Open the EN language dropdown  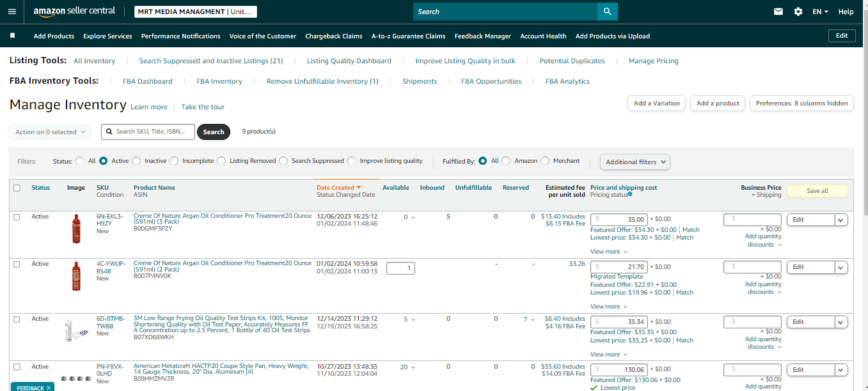tap(820, 11)
